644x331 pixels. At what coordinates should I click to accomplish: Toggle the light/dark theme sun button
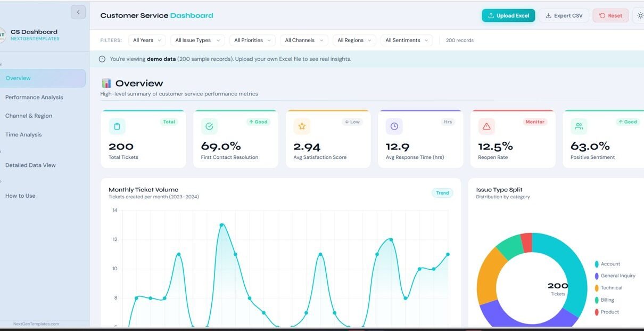(640, 15)
